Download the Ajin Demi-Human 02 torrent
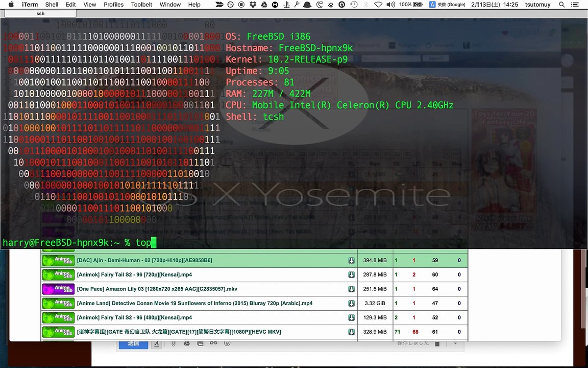This screenshot has height=368, width=588. 351,260
